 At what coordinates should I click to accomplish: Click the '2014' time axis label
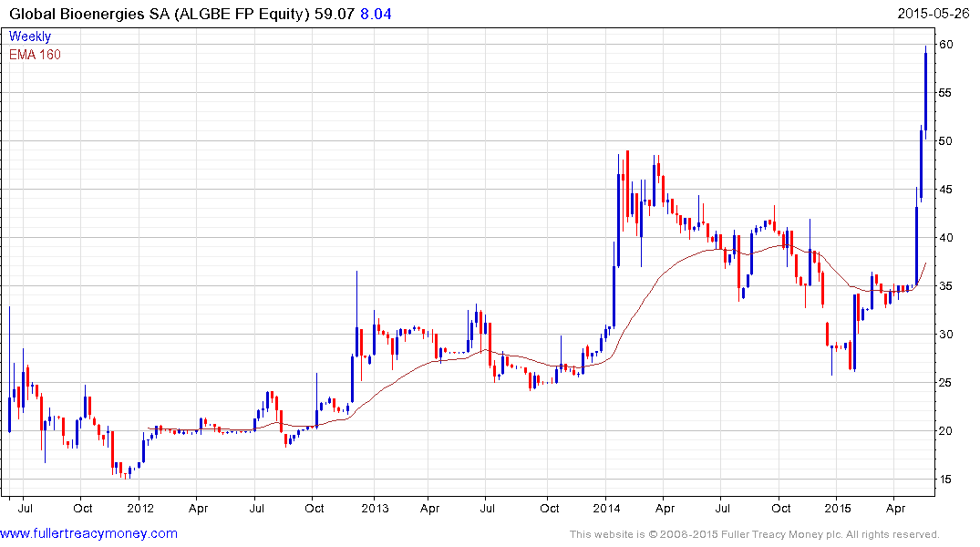pos(606,508)
